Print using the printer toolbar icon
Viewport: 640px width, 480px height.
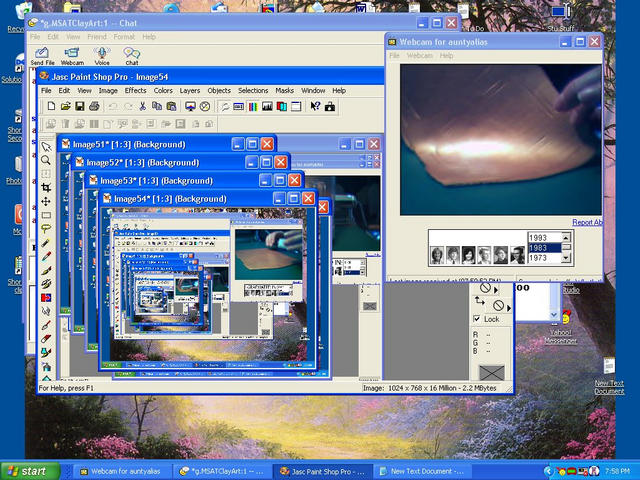(94, 107)
